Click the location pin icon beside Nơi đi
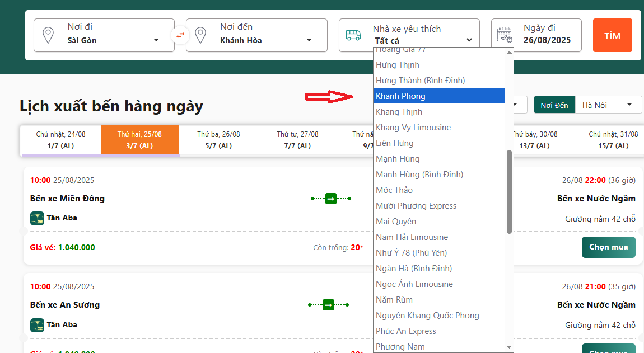 [x=49, y=35]
